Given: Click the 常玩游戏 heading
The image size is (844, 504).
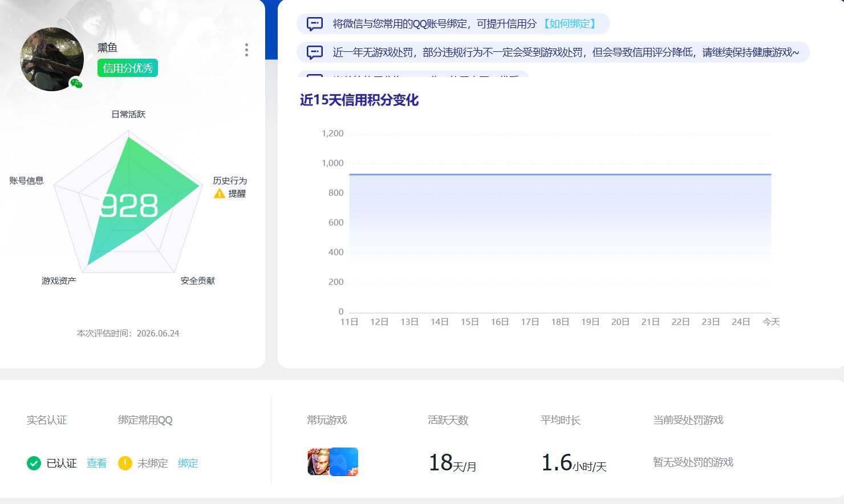Looking at the screenshot, I should coord(327,420).
